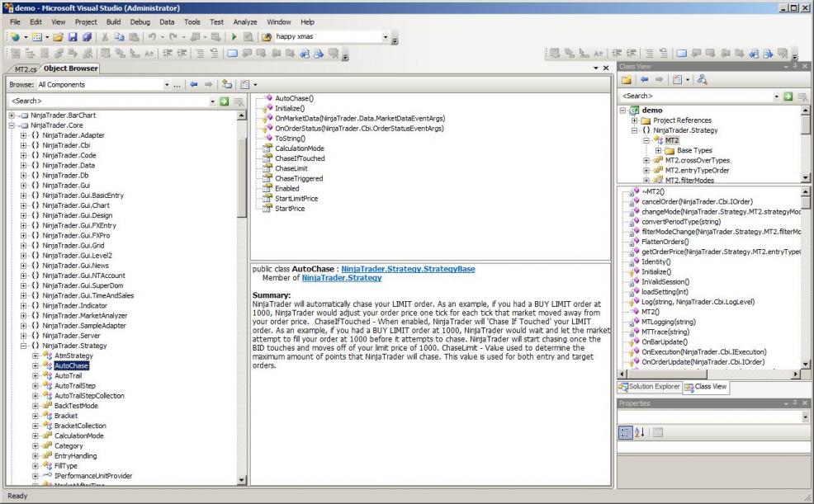
Task: Collapse the NinjaTrader.Strategy namespace in Object Browser
Action: [x=23, y=346]
